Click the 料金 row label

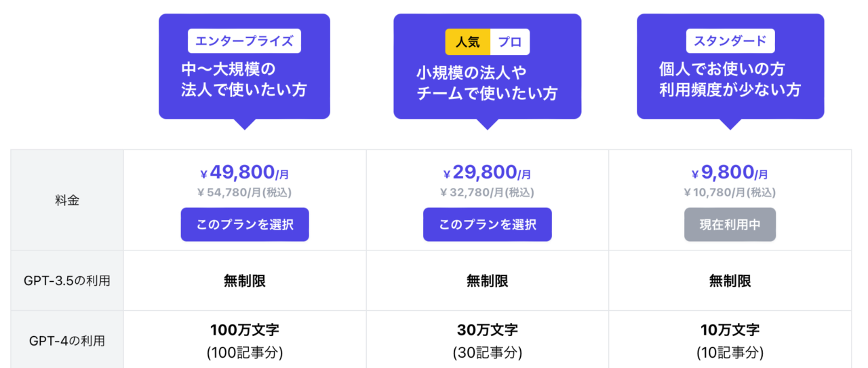pyautogui.click(x=67, y=200)
